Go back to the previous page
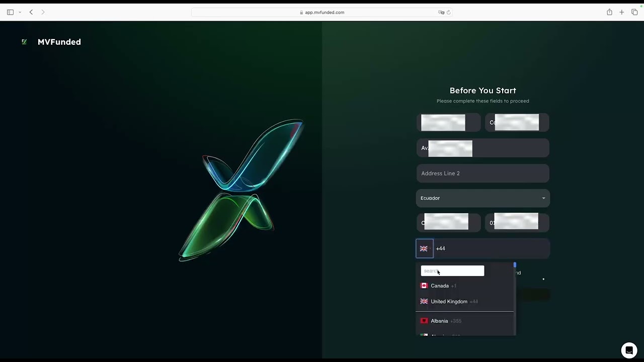644x362 pixels. (31, 12)
